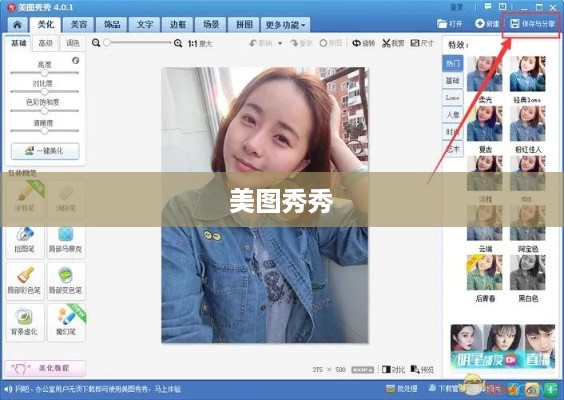Apply the 阿宝色 effect thumbnail
The height and width of the screenshot is (400, 564).
(x=527, y=223)
